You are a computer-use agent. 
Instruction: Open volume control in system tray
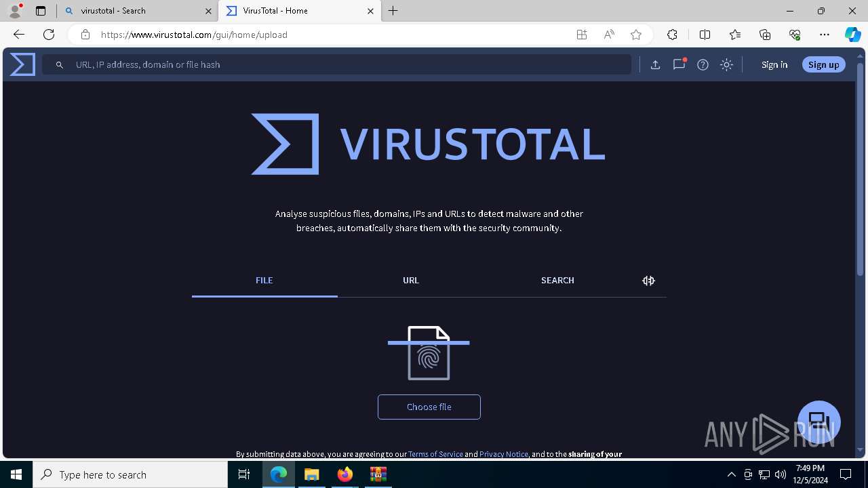point(781,474)
